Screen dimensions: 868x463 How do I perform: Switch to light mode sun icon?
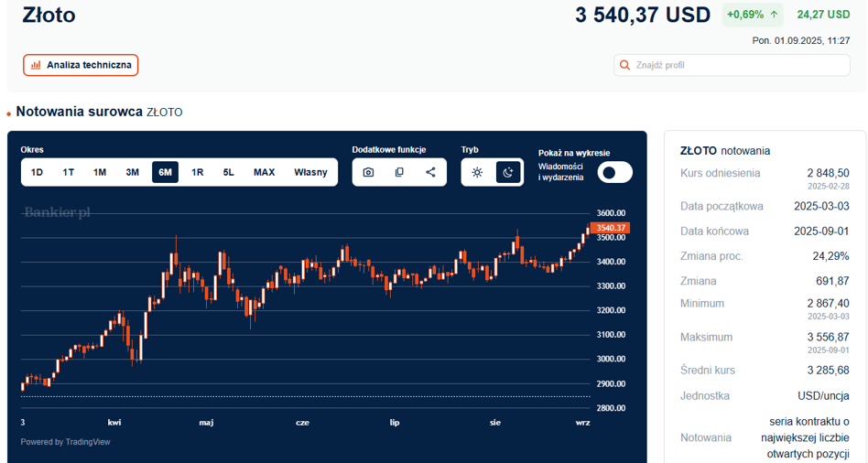(x=477, y=172)
